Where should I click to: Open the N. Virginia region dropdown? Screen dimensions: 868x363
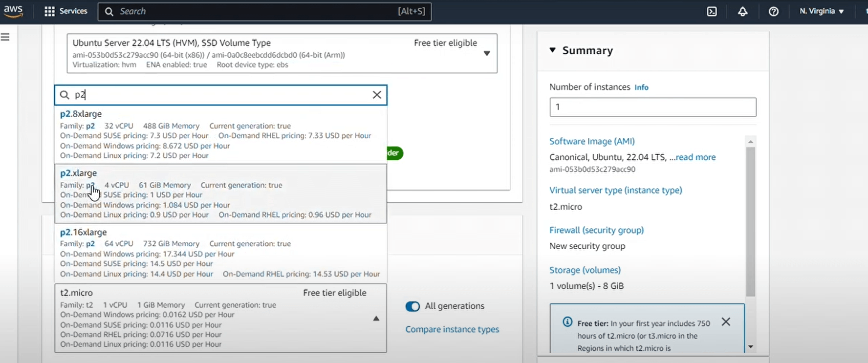(x=821, y=11)
